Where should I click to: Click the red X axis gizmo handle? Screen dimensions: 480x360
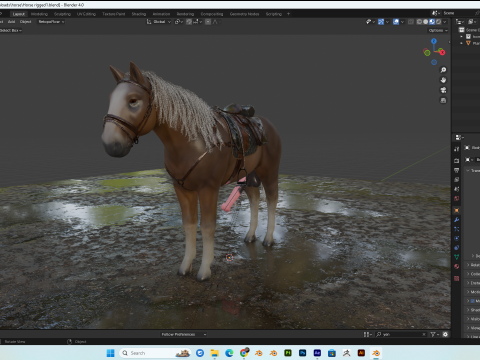tap(442, 52)
